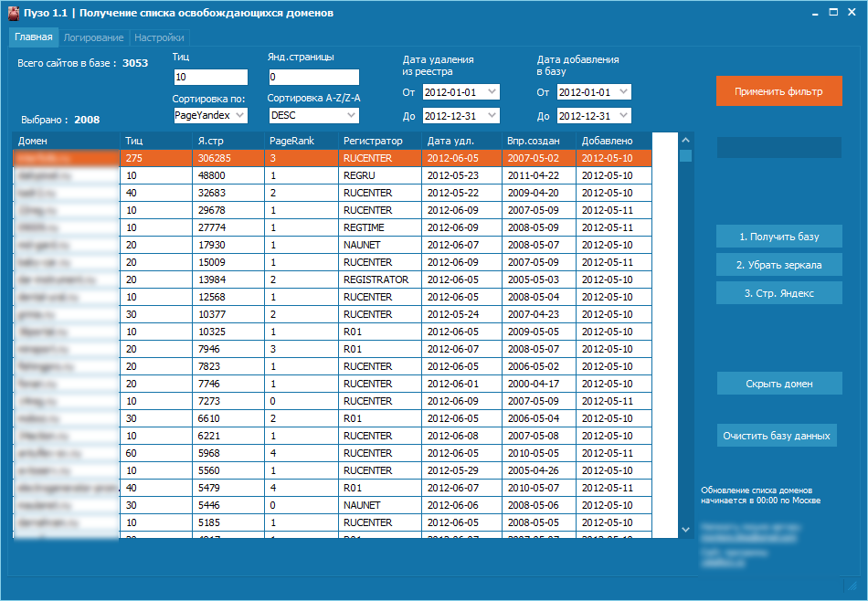Minimize the Пузо window
Image resolution: width=868 pixels, height=601 pixels.
coord(815,14)
